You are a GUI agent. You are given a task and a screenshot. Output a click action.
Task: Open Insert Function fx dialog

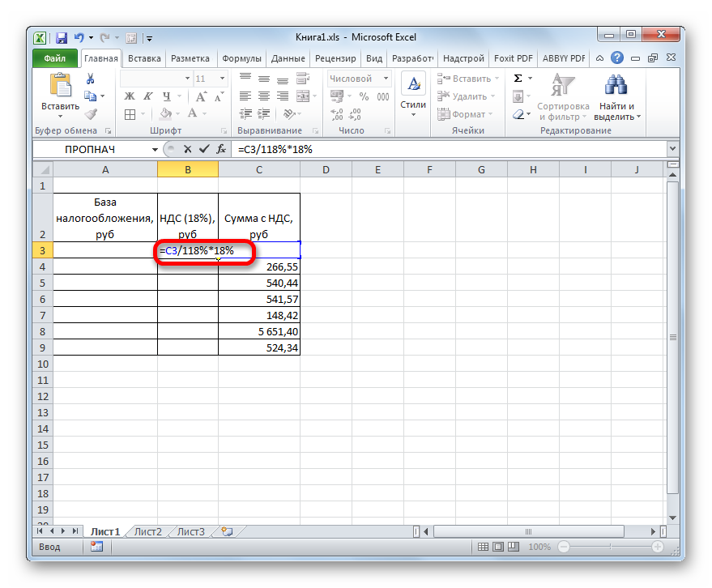(219, 149)
